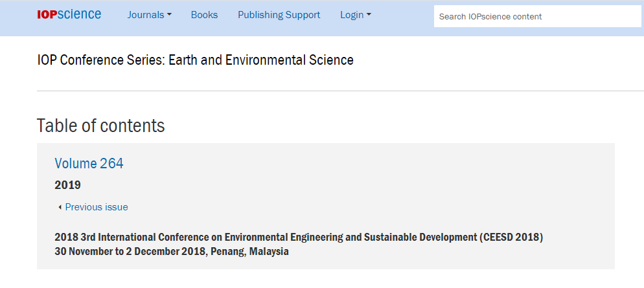Click the caret arrow beside Journals

[170, 15]
